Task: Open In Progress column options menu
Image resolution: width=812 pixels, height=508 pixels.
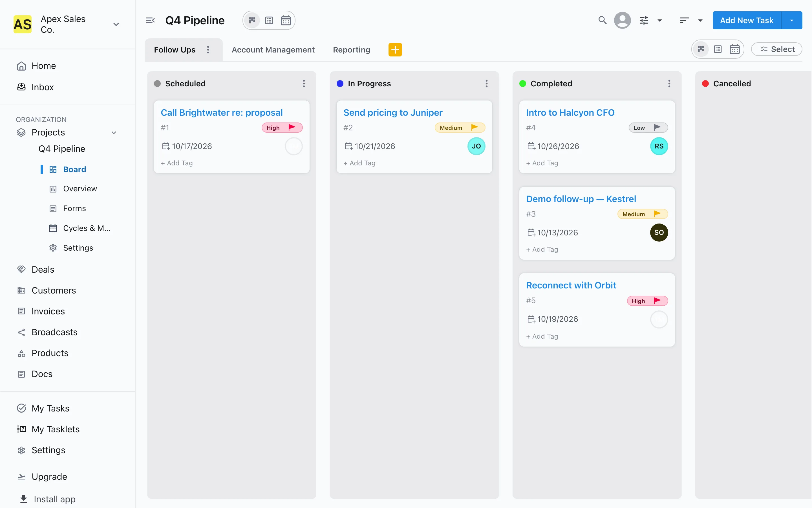Action: [x=486, y=84]
